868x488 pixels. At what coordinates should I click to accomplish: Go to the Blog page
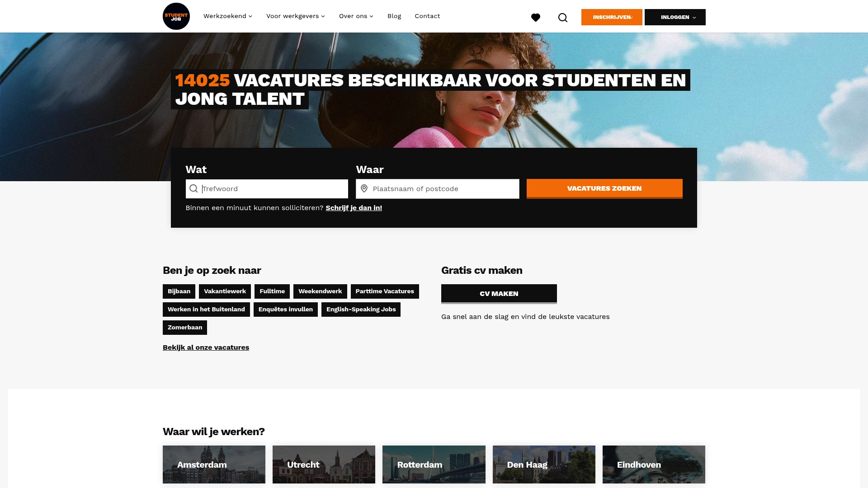[394, 16]
